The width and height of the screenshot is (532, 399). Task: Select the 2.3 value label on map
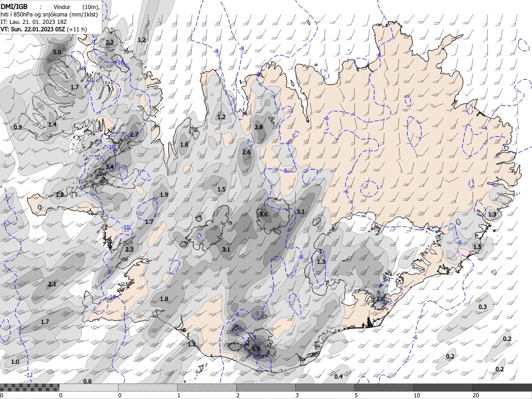coord(129,250)
